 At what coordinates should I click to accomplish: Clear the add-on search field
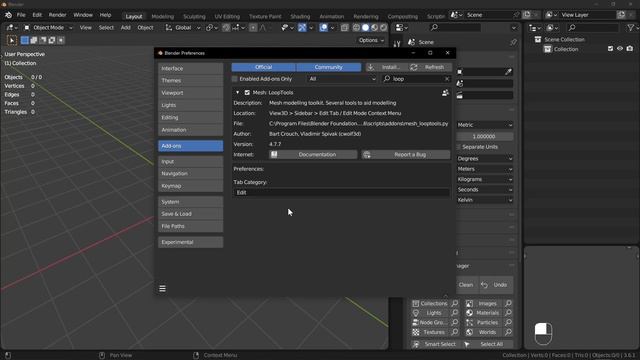click(447, 79)
